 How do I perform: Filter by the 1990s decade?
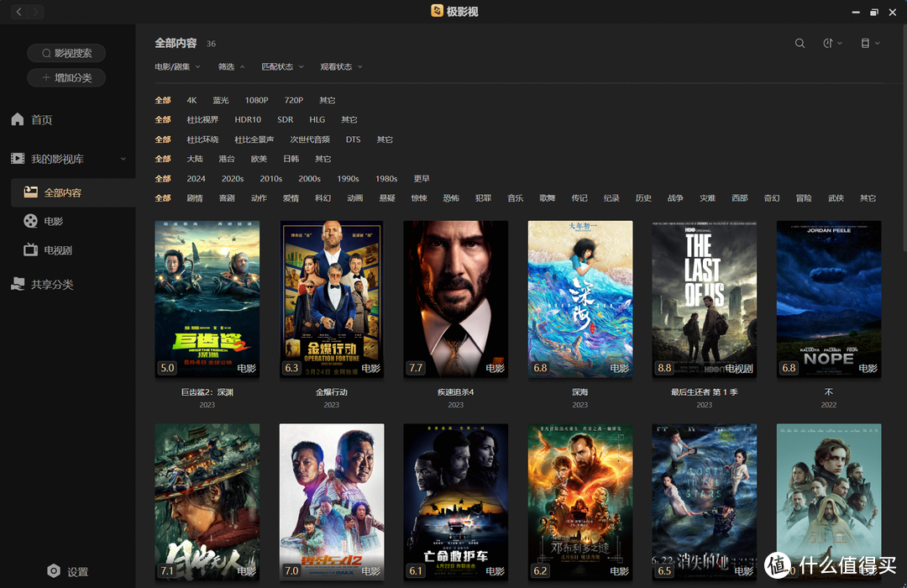point(349,178)
